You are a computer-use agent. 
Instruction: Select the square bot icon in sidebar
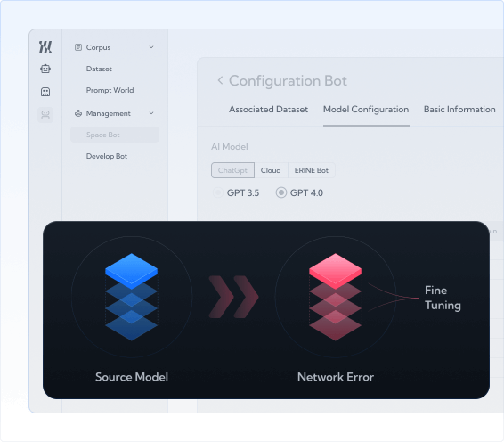coord(45,92)
